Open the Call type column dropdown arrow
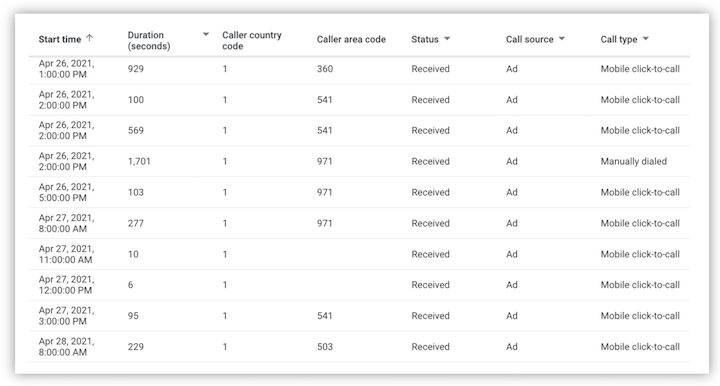Viewport: 720px width, 386px height. coord(646,39)
